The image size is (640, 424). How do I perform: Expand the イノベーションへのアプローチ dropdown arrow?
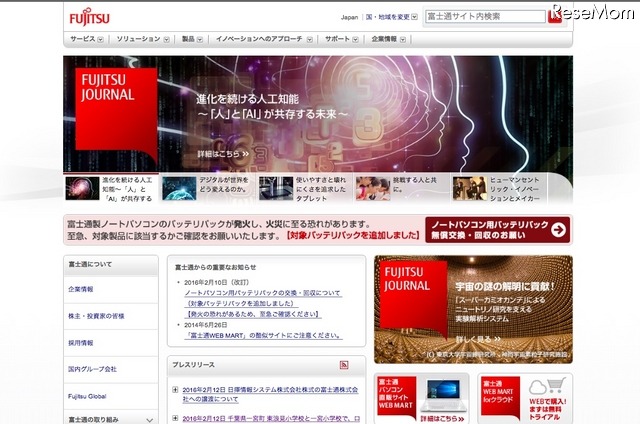pyautogui.click(x=309, y=40)
